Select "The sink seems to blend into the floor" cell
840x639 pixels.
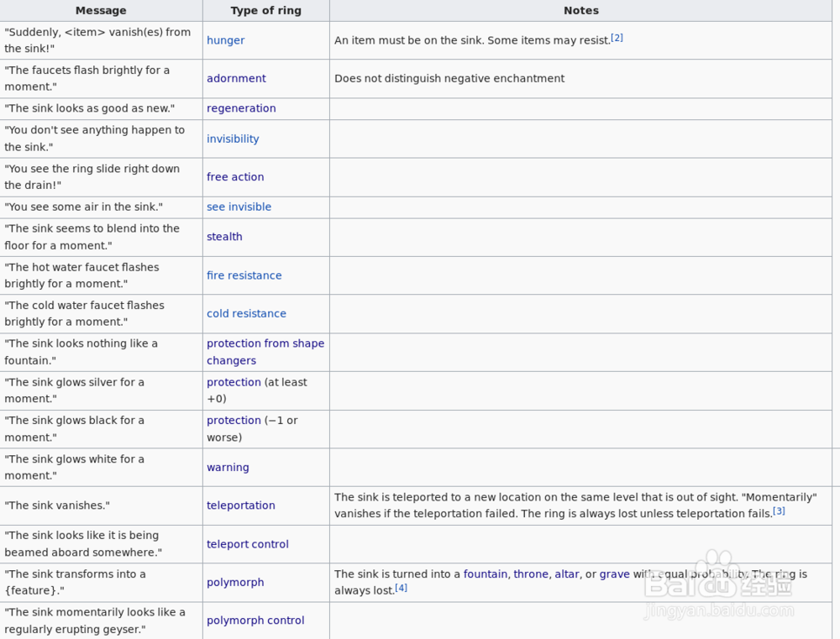[102, 237]
